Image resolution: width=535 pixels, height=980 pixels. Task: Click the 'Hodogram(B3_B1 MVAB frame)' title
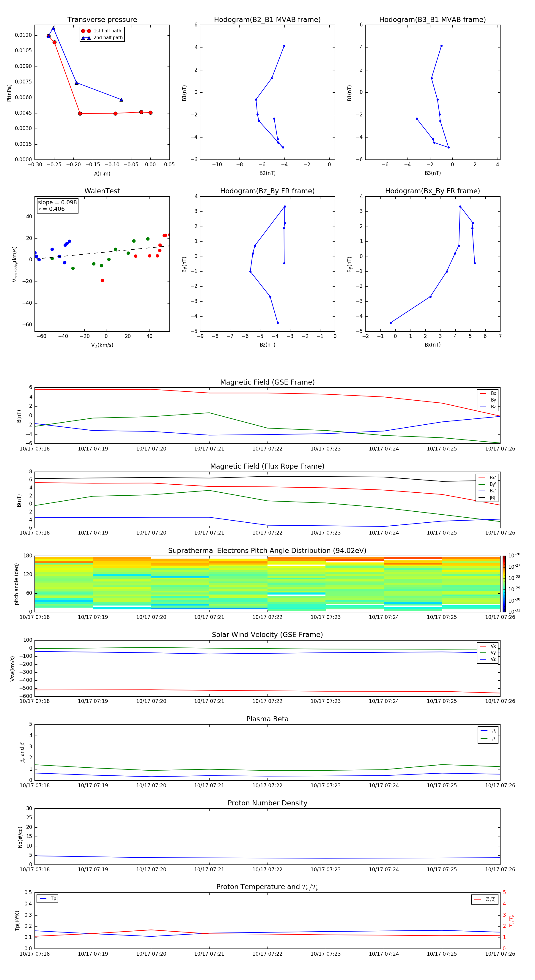pos(432,20)
